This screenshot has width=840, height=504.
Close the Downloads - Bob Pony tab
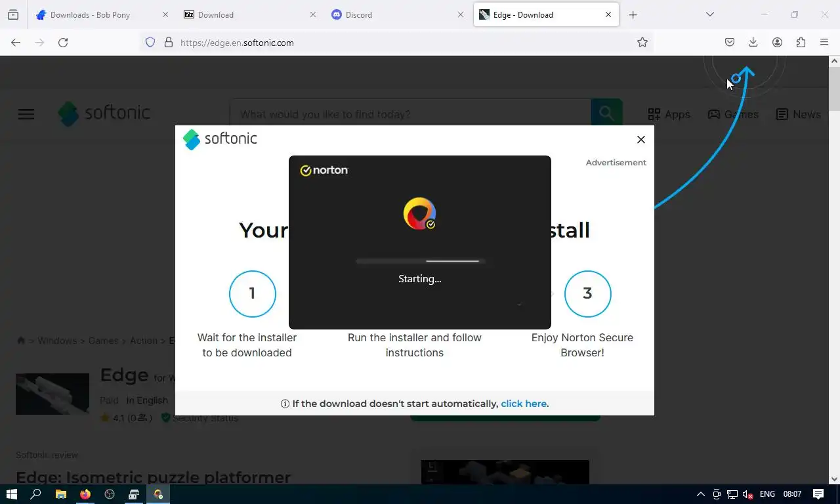coord(165,14)
